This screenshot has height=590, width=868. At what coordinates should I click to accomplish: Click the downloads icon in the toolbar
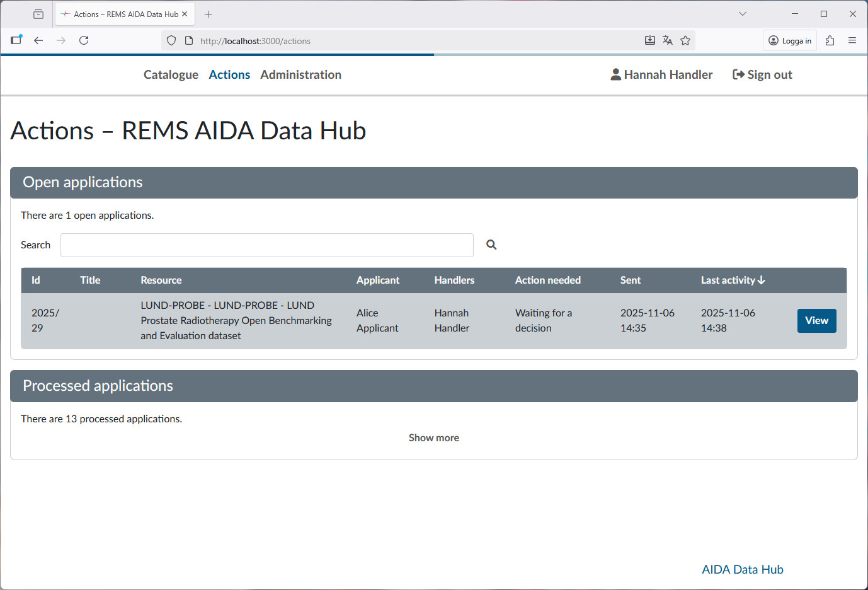(649, 40)
